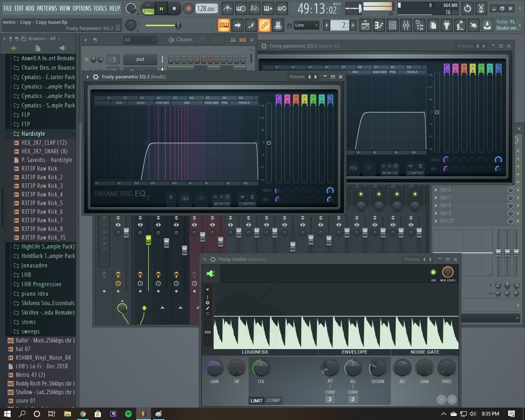Click the HQ button in lead2 parametric EQ
The height and width of the screenshot is (420, 525).
[x=185, y=198]
